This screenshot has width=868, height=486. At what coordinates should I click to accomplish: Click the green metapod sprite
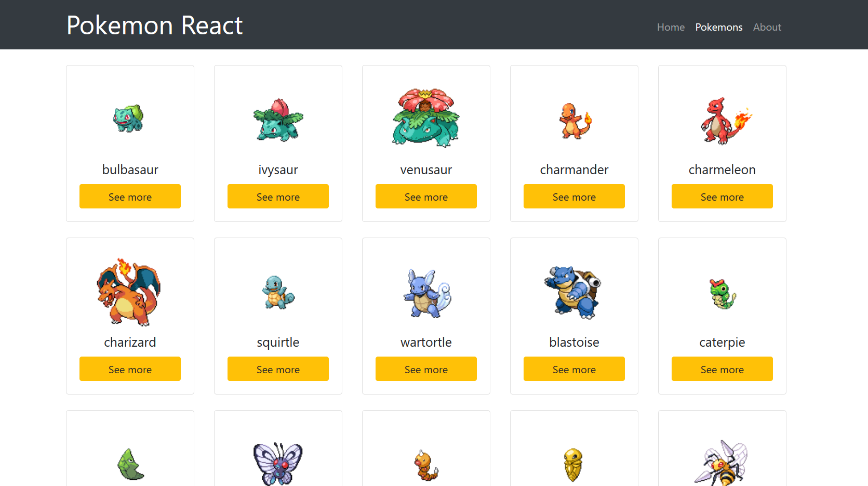pyautogui.click(x=130, y=464)
